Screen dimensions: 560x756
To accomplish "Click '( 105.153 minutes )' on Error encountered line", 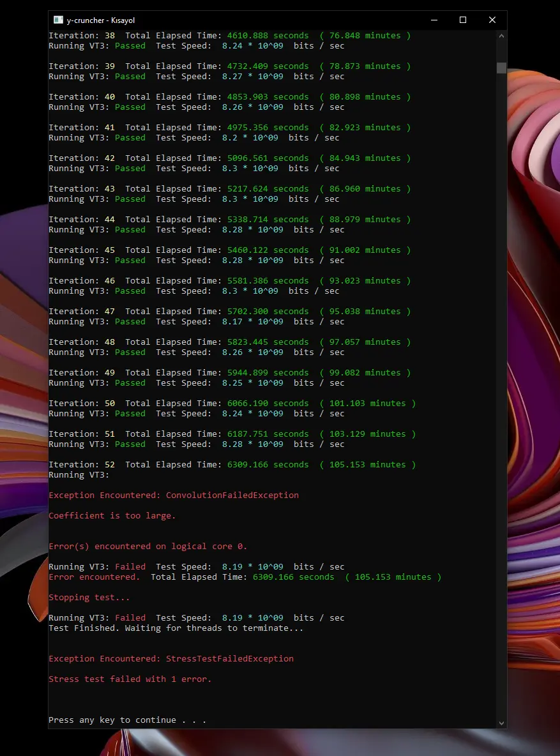I will pyautogui.click(x=393, y=577).
